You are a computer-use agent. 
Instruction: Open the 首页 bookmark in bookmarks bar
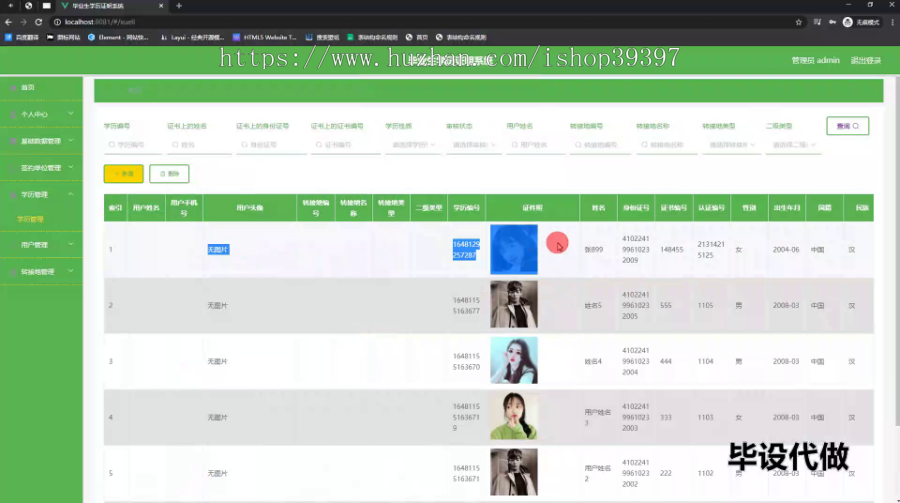[x=417, y=37]
